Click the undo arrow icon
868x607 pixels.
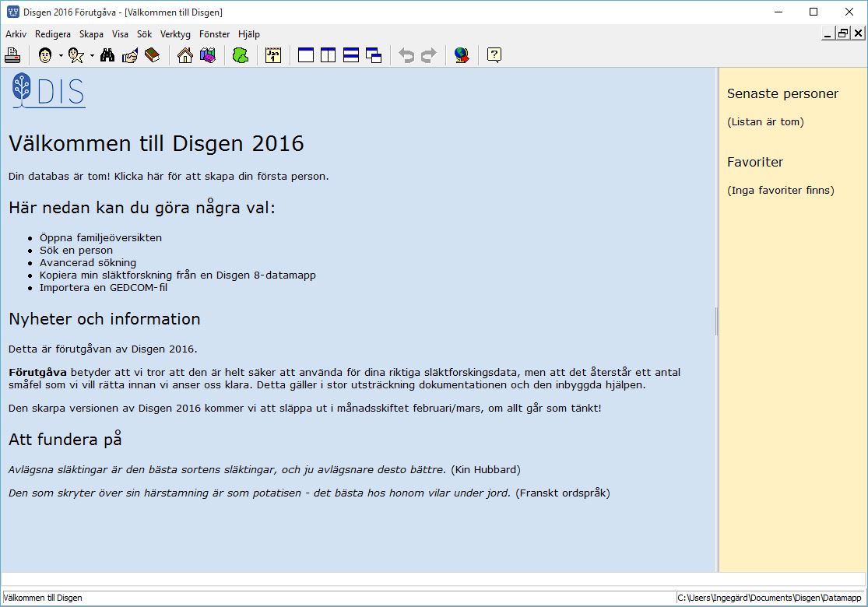406,55
